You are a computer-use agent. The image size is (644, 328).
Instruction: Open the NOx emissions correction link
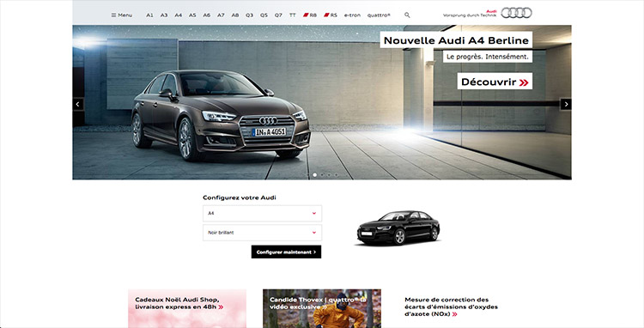click(x=451, y=307)
